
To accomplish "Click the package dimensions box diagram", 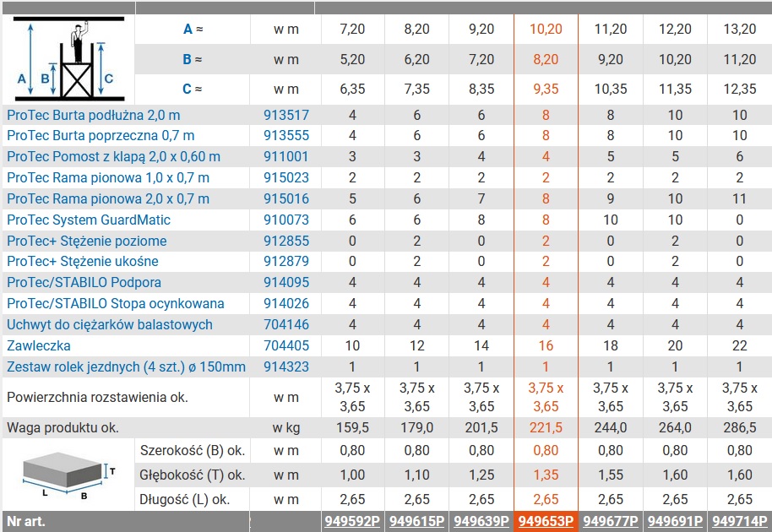I will pyautogui.click(x=69, y=475).
